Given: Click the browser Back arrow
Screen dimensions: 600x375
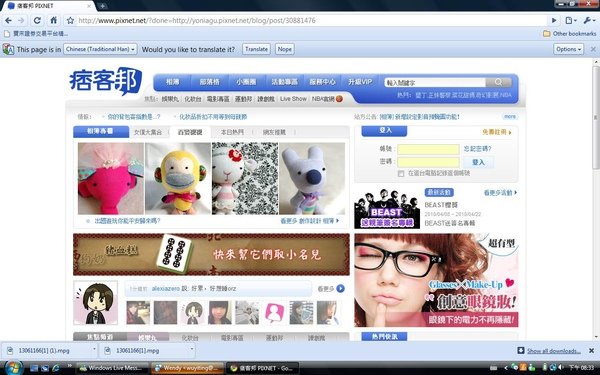Looking at the screenshot, I should click(8, 20).
